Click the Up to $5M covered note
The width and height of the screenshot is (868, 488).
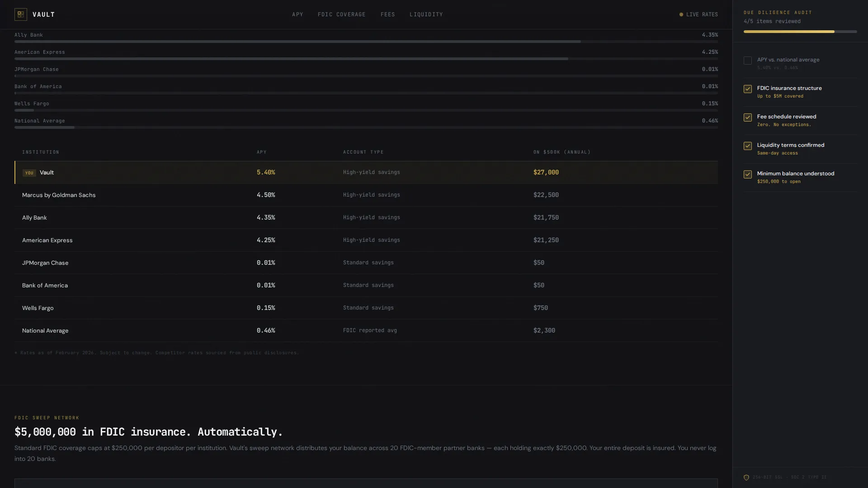tap(780, 96)
